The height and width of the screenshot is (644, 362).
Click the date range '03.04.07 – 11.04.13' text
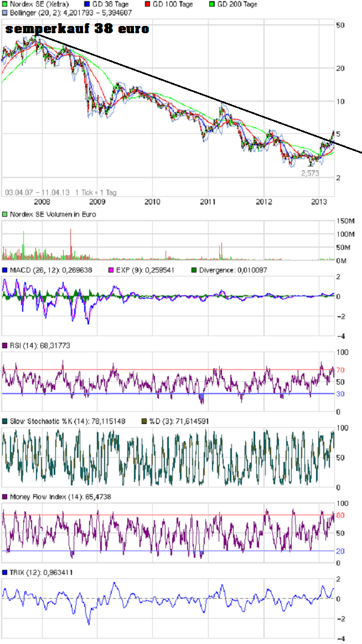click(38, 192)
